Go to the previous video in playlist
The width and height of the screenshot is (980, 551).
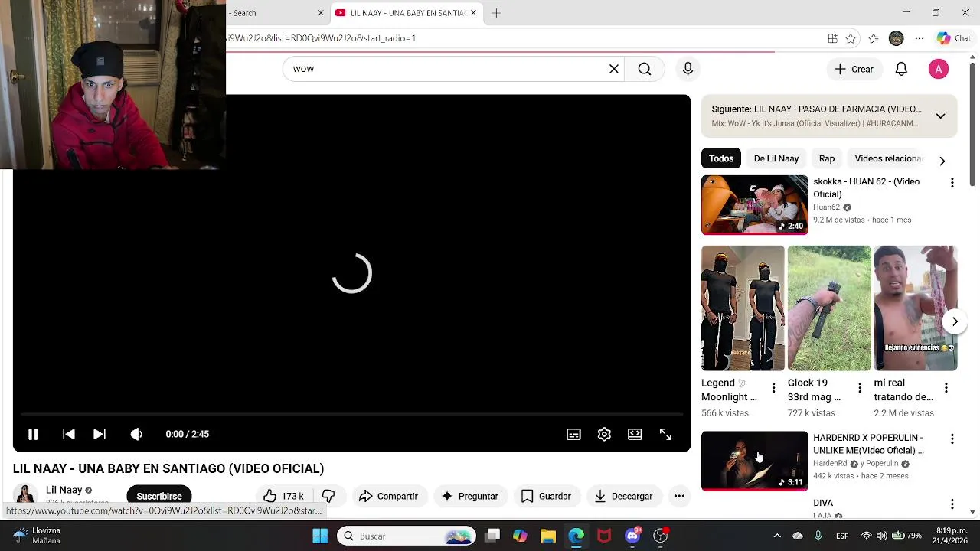click(x=69, y=434)
